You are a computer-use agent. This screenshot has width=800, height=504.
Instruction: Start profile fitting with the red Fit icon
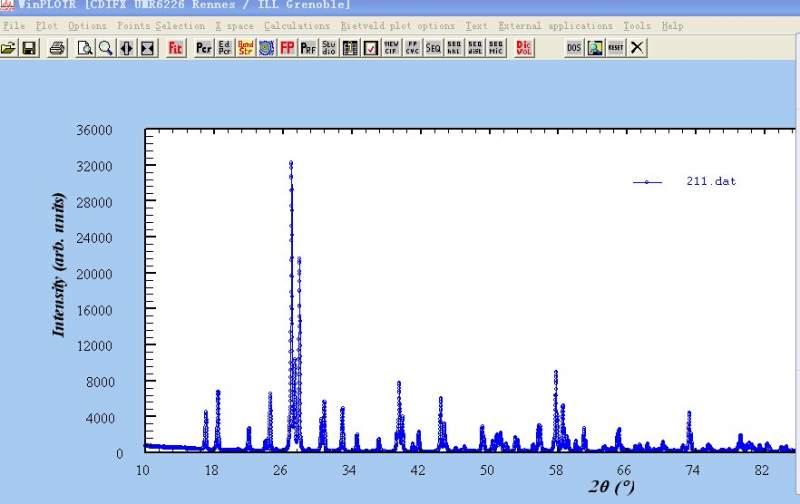[x=175, y=48]
